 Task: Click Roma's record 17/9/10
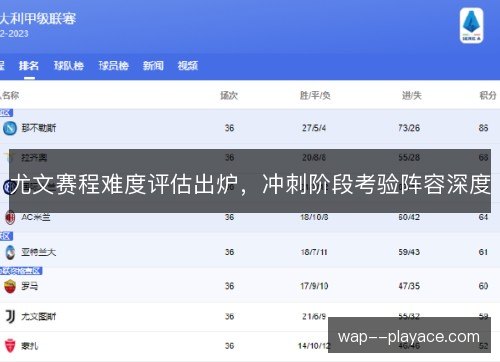click(314, 286)
